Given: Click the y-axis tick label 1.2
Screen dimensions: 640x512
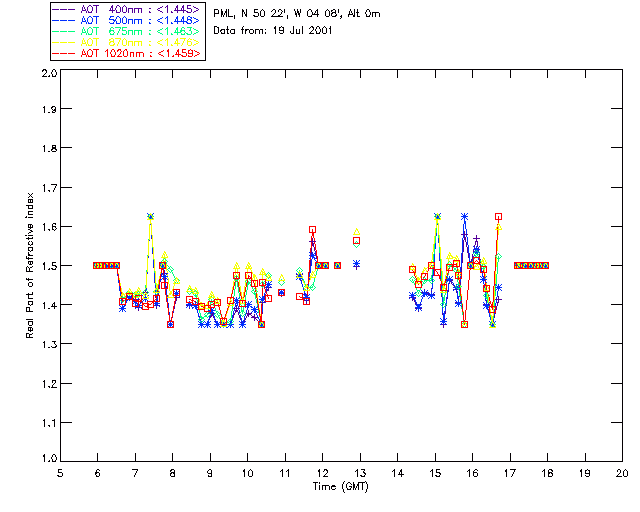Looking at the screenshot, I should pos(49,384).
